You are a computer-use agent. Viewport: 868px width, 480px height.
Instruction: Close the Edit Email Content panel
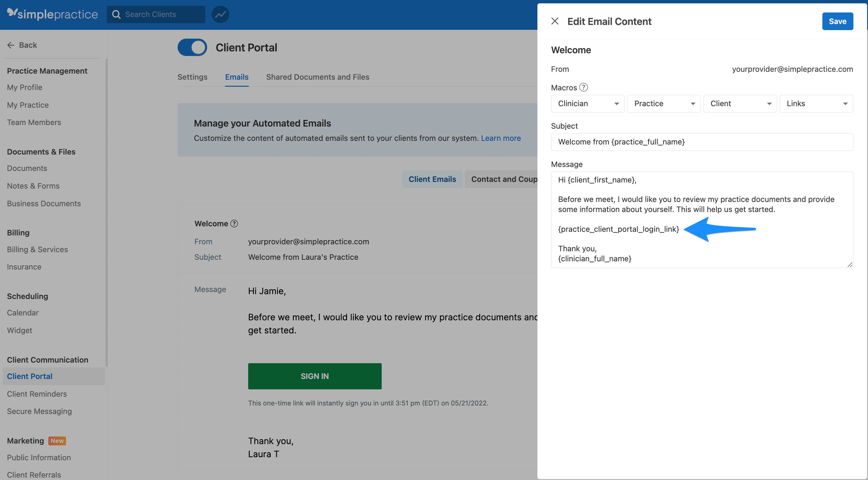point(555,21)
